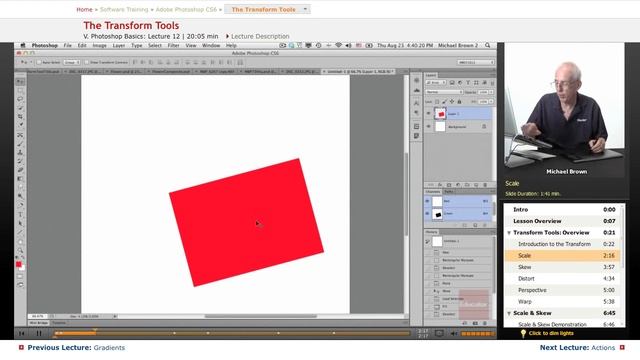Toggle the Red channel visibility eye
The image size is (640, 360).
[x=427, y=201]
